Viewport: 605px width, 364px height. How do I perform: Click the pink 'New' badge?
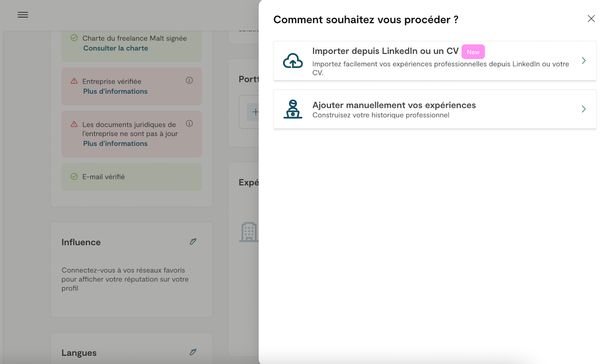pos(473,52)
